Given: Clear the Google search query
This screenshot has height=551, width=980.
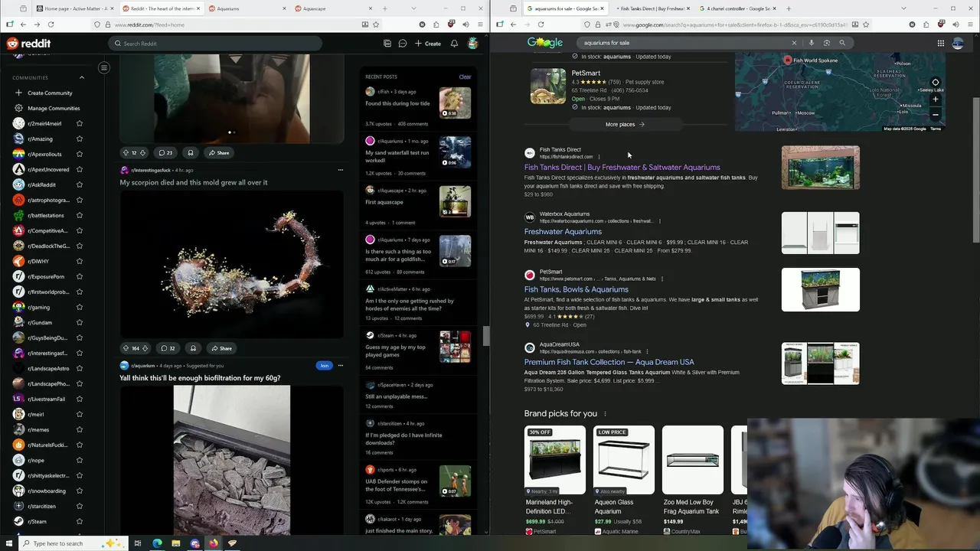Looking at the screenshot, I should (794, 43).
